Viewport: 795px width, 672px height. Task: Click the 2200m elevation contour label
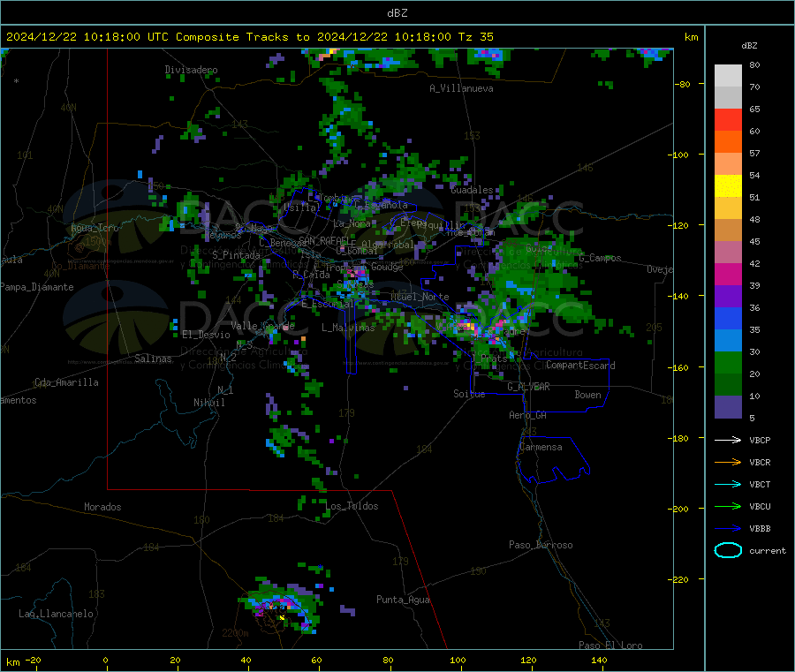235,633
